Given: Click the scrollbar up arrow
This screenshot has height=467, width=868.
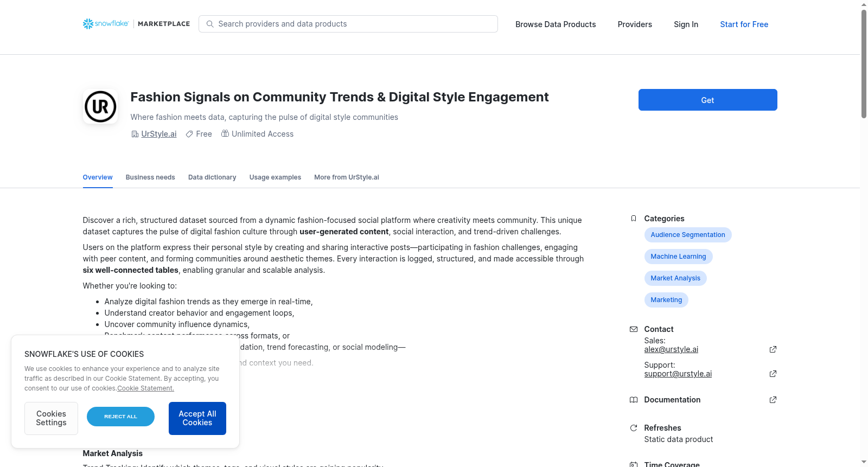Looking at the screenshot, I should 864,4.
